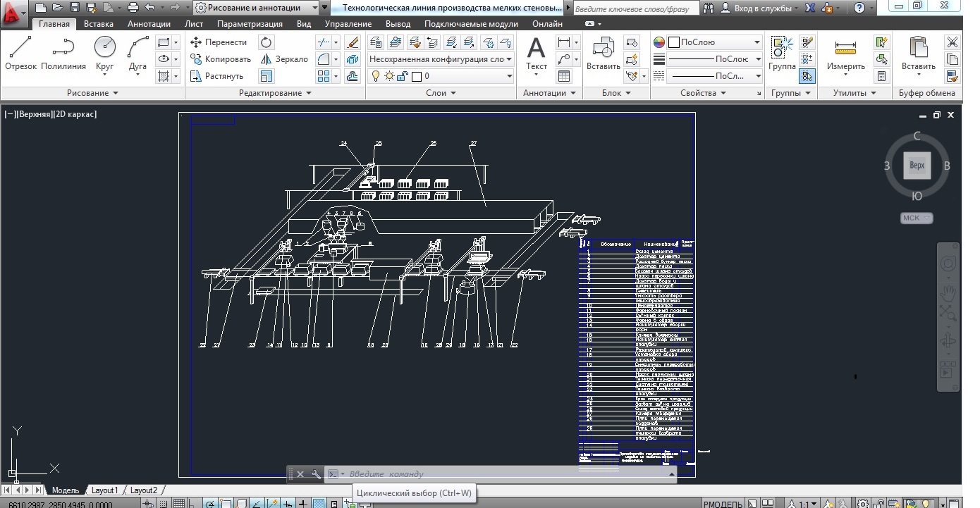Click the Группа tool
Viewport: 980px width, 508px height.
click(x=782, y=54)
